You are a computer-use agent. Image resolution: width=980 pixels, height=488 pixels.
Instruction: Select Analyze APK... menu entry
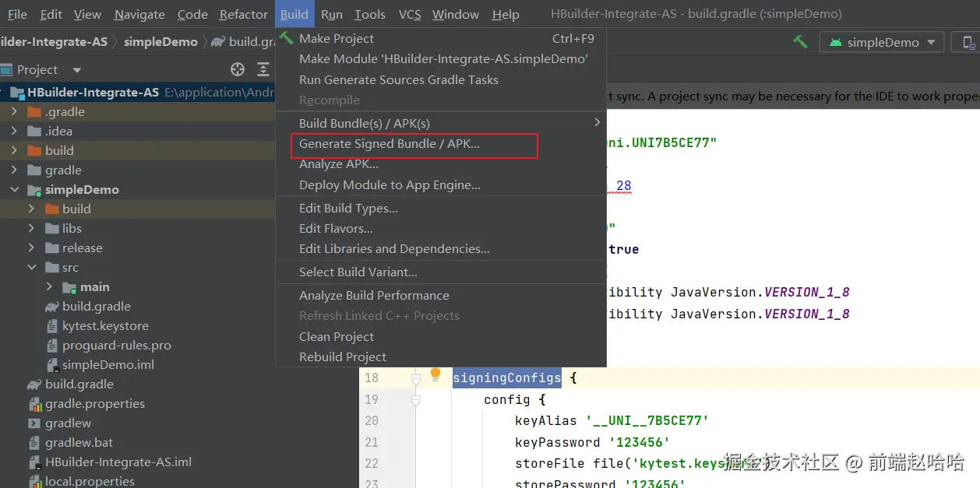click(x=441, y=164)
